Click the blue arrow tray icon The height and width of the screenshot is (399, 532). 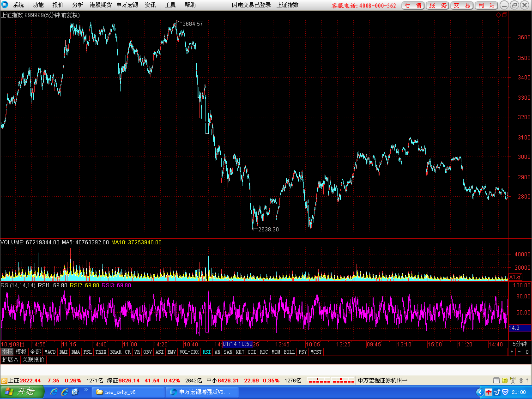pos(497,392)
